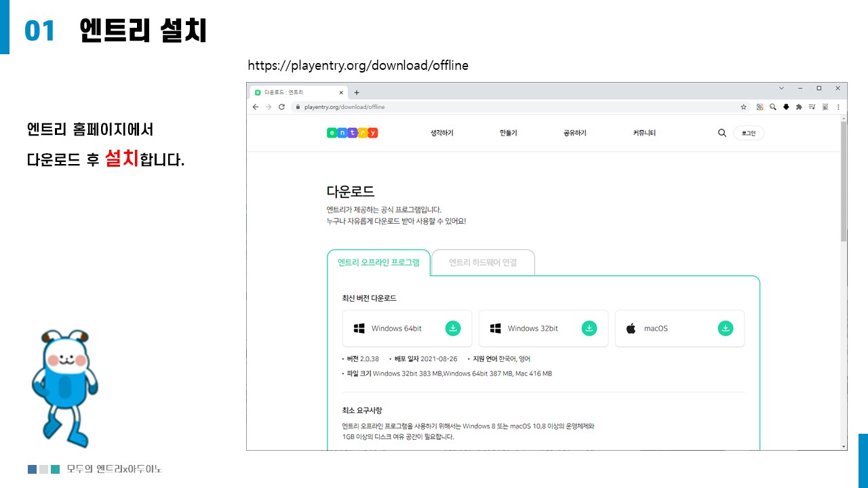Click the scrollbar down arrow
Image resolution: width=868 pixels, height=488 pixels.
click(844, 446)
